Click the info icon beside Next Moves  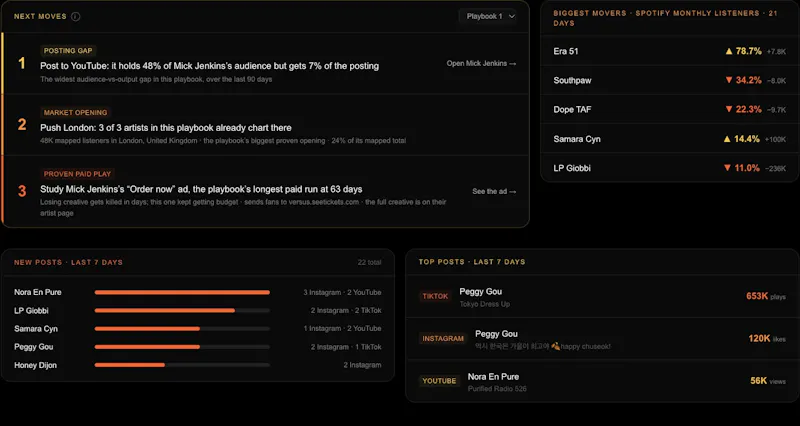point(76,16)
